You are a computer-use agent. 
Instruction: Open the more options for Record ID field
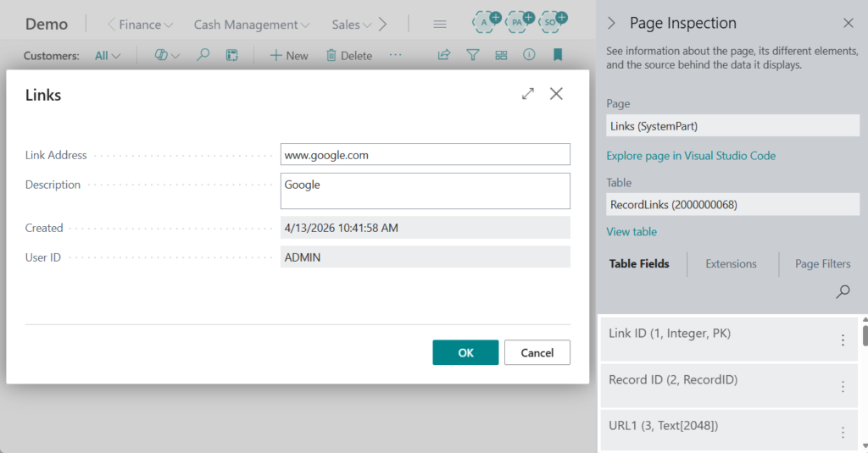pos(843,387)
